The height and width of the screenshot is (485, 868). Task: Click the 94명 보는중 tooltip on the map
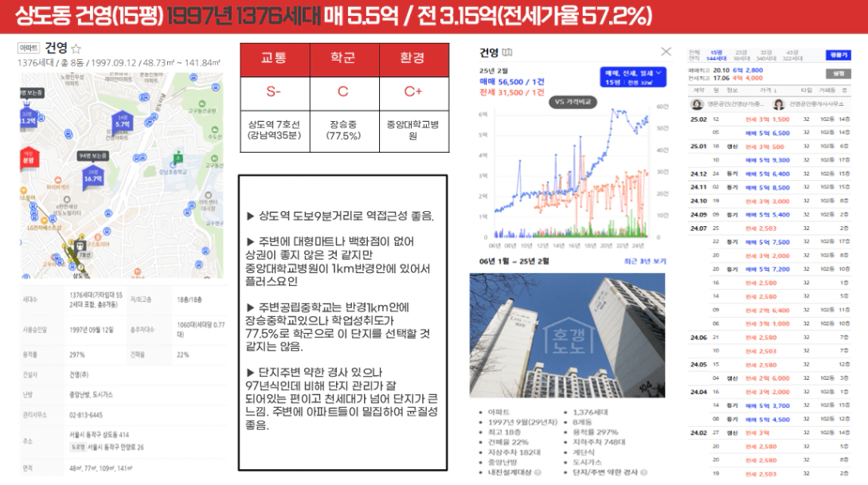pyautogui.click(x=92, y=156)
